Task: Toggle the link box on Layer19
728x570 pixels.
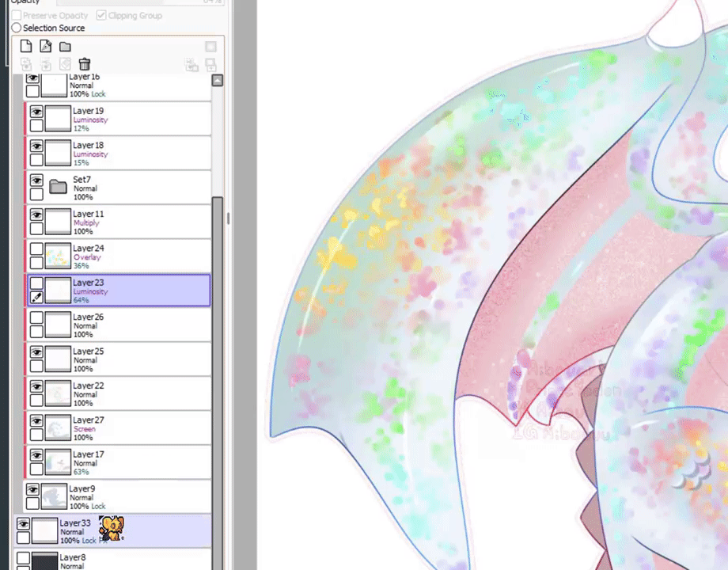Action: pos(36,125)
